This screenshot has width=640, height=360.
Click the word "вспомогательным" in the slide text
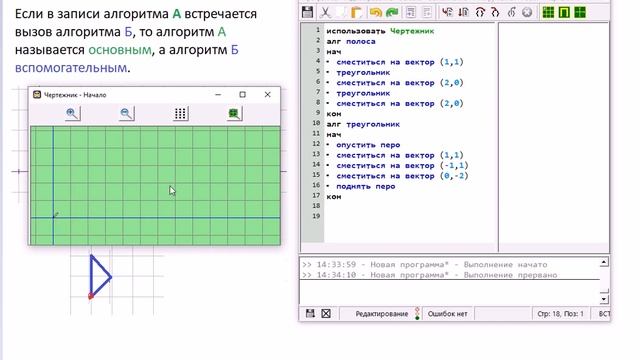point(71,68)
